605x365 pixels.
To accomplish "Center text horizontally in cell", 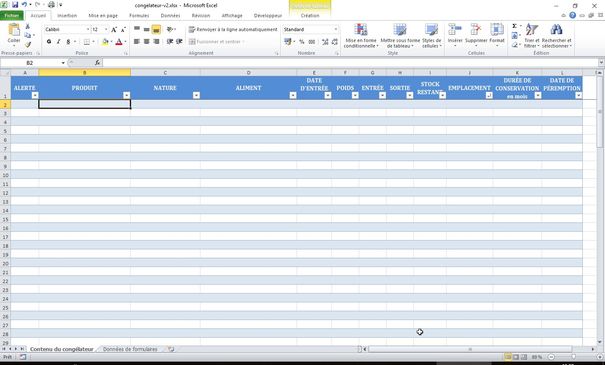I will 147,42.
